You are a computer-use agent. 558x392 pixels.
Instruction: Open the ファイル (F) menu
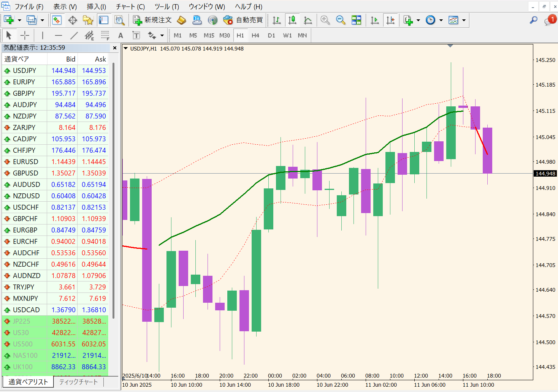(x=29, y=6)
